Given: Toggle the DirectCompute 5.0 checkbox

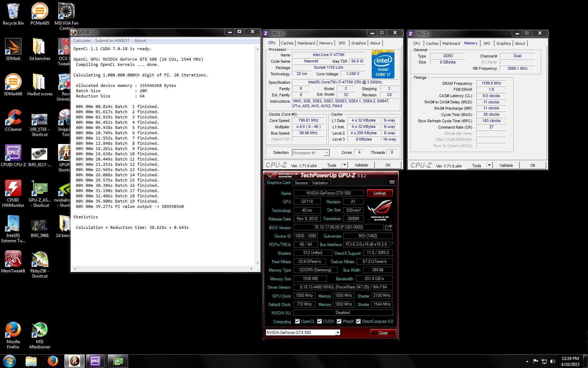Looking at the screenshot, I should point(358,321).
